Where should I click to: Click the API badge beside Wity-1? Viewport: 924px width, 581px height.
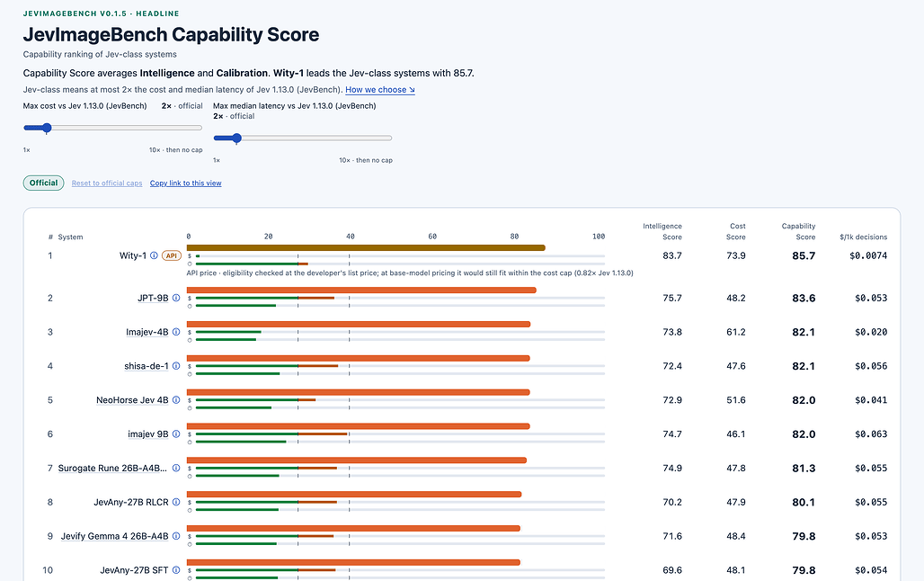click(x=171, y=255)
